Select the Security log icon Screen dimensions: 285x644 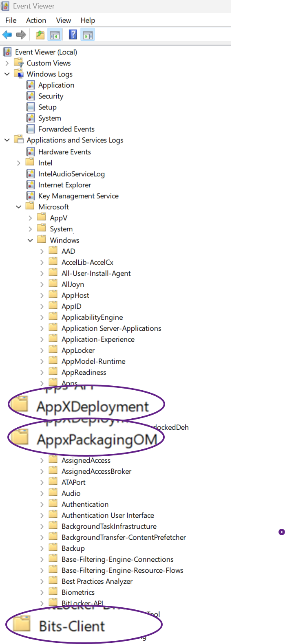coord(31,96)
